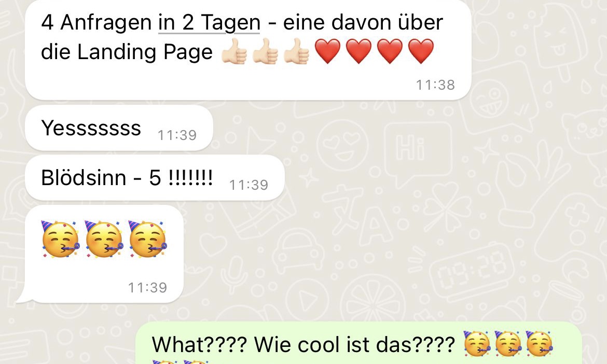Tap the first party emoji in green bubble
Image resolution: width=607 pixels, height=364 pixels.
[477, 343]
